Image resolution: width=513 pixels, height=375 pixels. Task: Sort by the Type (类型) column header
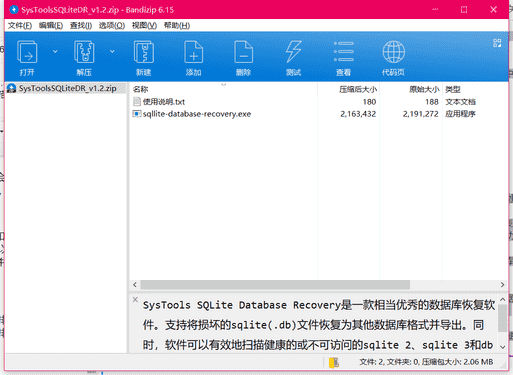click(453, 89)
